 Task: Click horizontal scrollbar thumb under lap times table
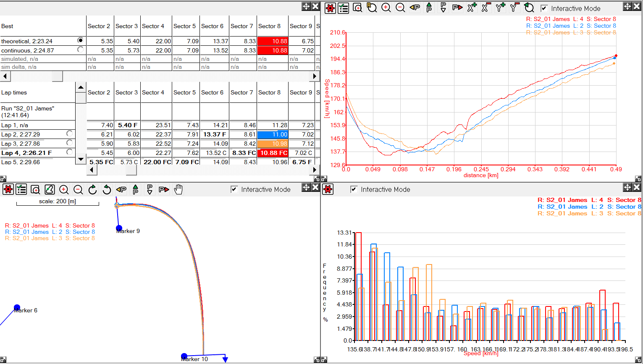131,170
